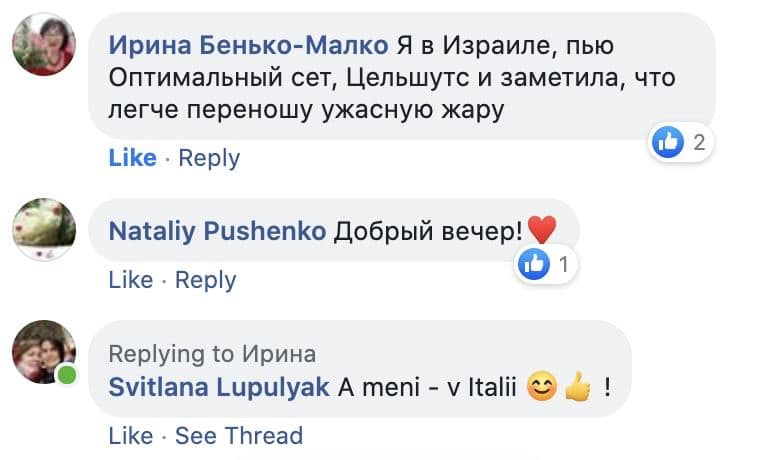This screenshot has height=460, width=764.
Task: Open Nataliy Pushenko's profile name link
Action: tap(217, 231)
